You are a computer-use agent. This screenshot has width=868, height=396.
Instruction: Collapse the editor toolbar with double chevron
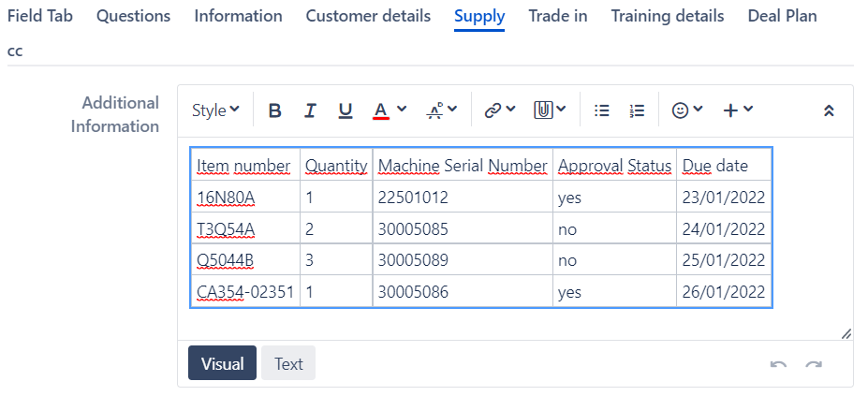click(x=829, y=110)
